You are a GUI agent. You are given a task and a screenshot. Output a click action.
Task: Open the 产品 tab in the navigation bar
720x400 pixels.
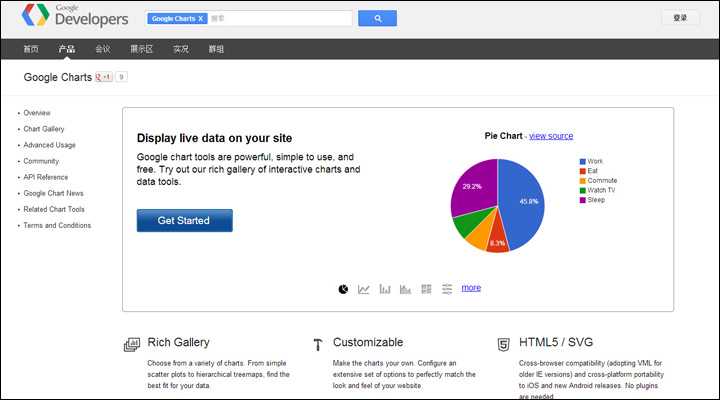tap(67, 48)
